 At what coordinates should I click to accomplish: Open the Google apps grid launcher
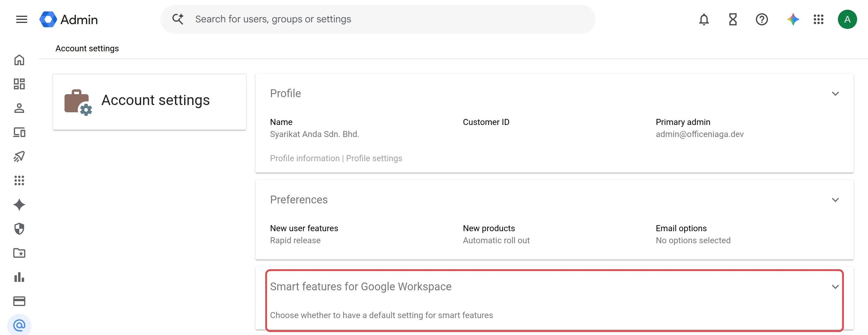pyautogui.click(x=818, y=19)
